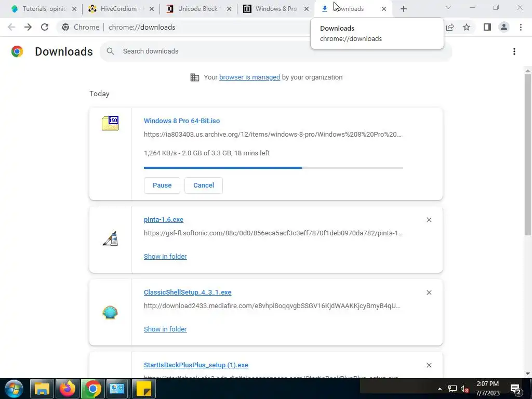Open pinta-1.6.exe file link
532x399 pixels.
164,220
